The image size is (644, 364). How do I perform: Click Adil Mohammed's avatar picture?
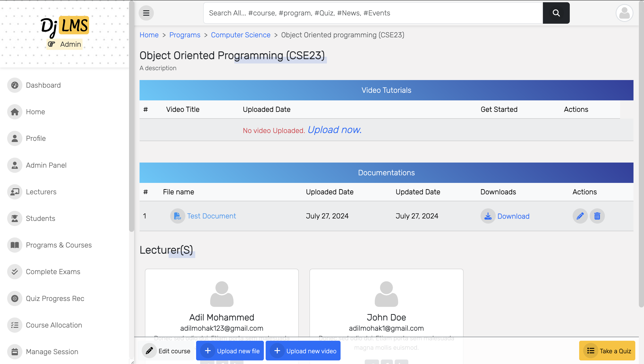[222, 294]
